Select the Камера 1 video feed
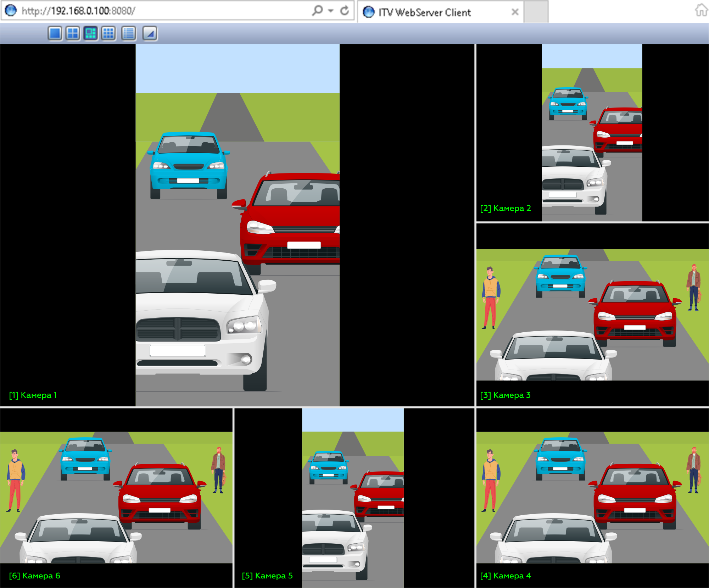 (237, 225)
